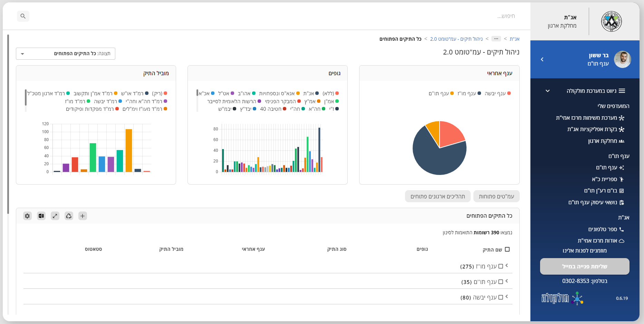Expand the ענף תו"ם (35) group row
This screenshot has height=324, width=644.
pyautogui.click(x=507, y=281)
